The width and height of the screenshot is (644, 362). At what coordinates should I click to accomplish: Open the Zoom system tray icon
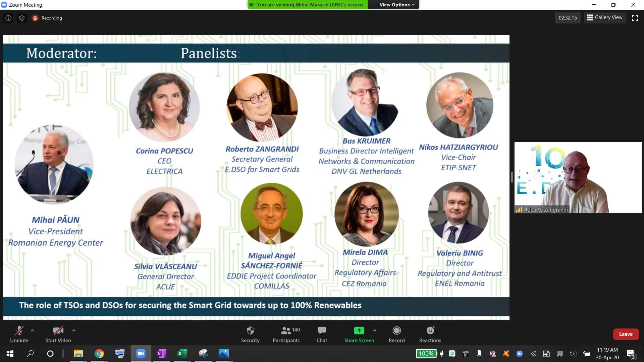[x=520, y=354]
